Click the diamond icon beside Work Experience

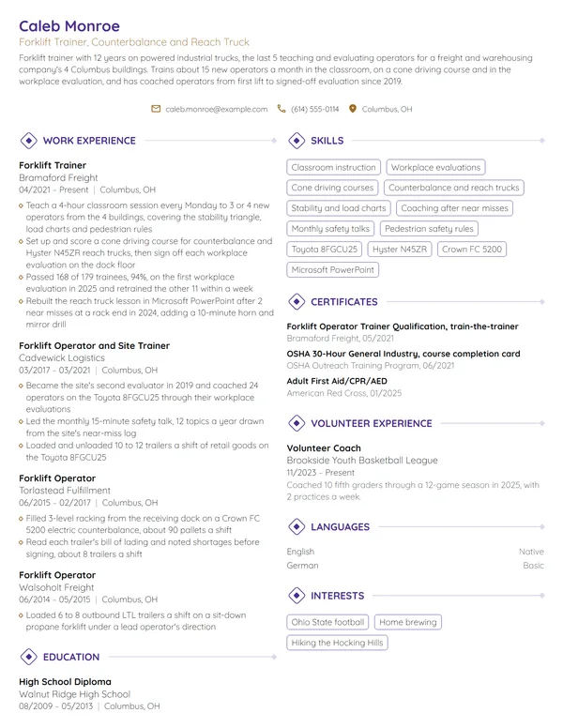29,140
